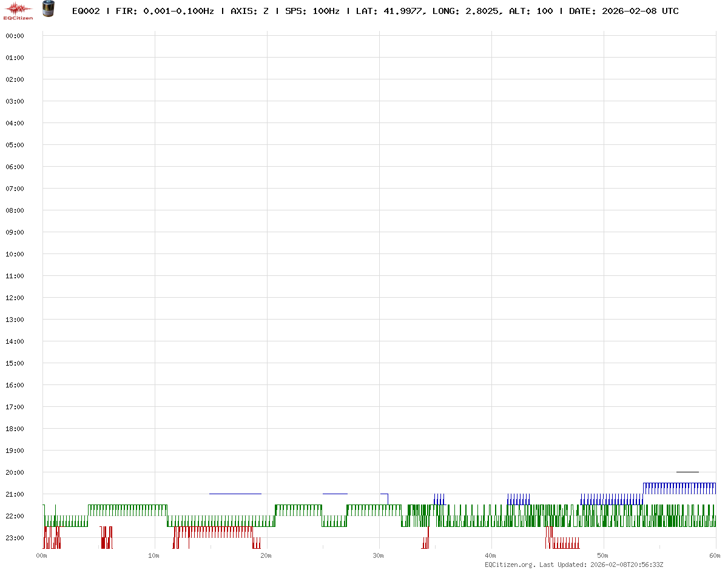Click the DATE: 2026-02-08 UTC label

(624, 11)
